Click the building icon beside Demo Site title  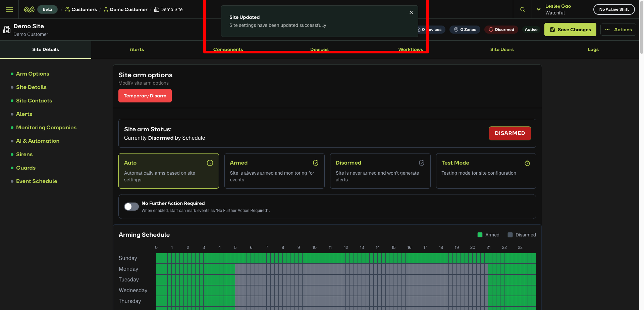coord(7,30)
